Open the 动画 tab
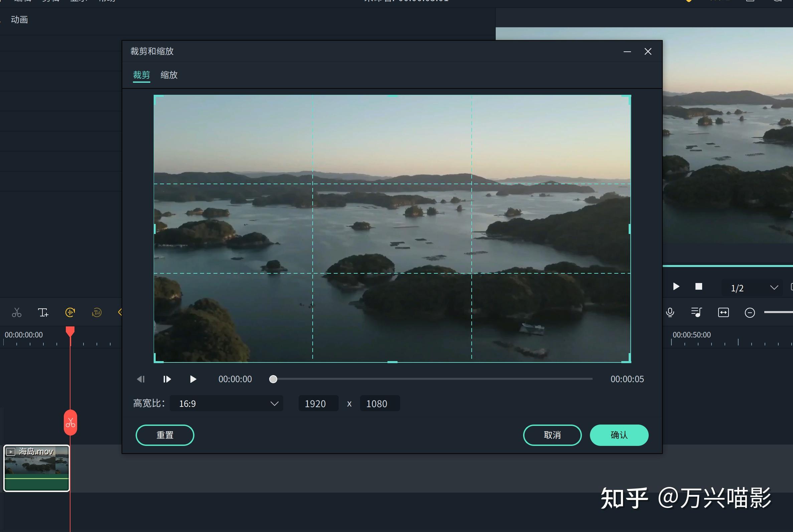793x532 pixels. [19, 20]
